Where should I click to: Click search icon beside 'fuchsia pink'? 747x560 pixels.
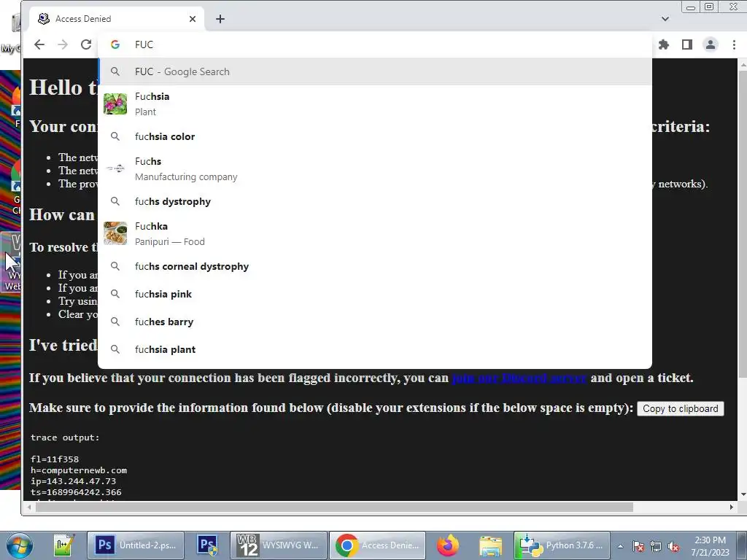tap(115, 294)
